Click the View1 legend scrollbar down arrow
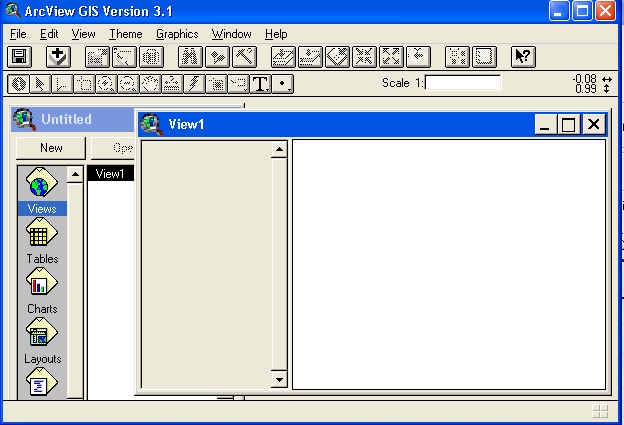The height and width of the screenshot is (425, 624). pos(279,380)
